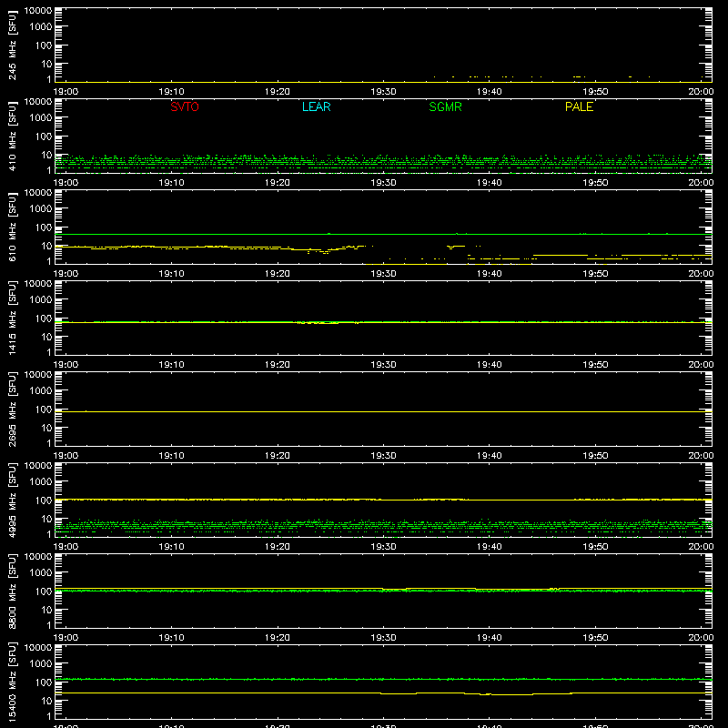Click the 10000 y-axis value on 15400 MHz plot
The height and width of the screenshot is (728, 728).
point(38,648)
